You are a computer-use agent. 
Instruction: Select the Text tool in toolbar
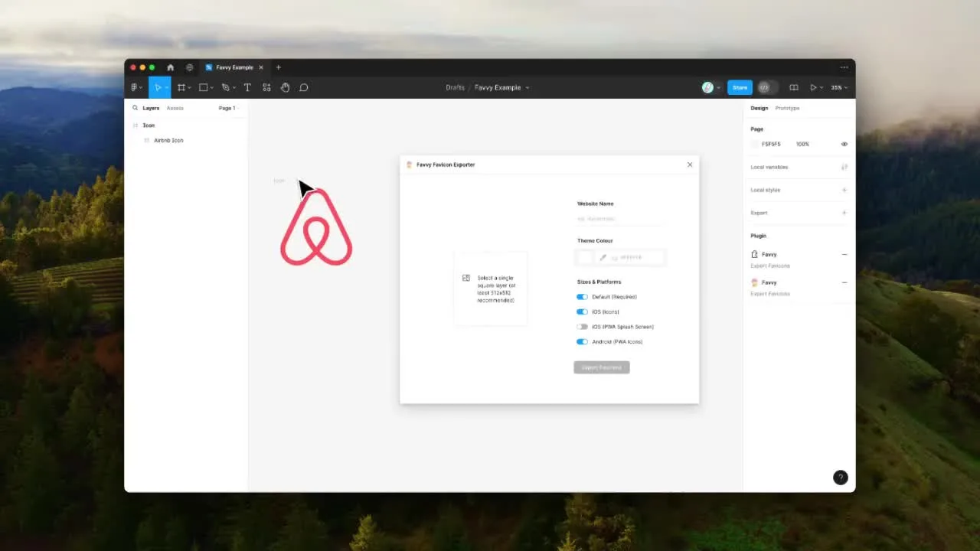pyautogui.click(x=247, y=87)
